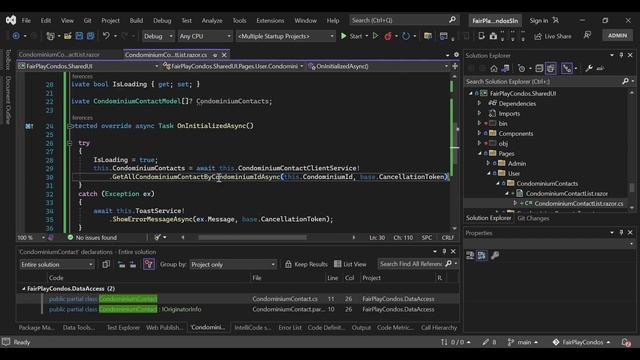Toggle the highlighted filter icon in references toolbar
640x360 pixels.
(149, 264)
